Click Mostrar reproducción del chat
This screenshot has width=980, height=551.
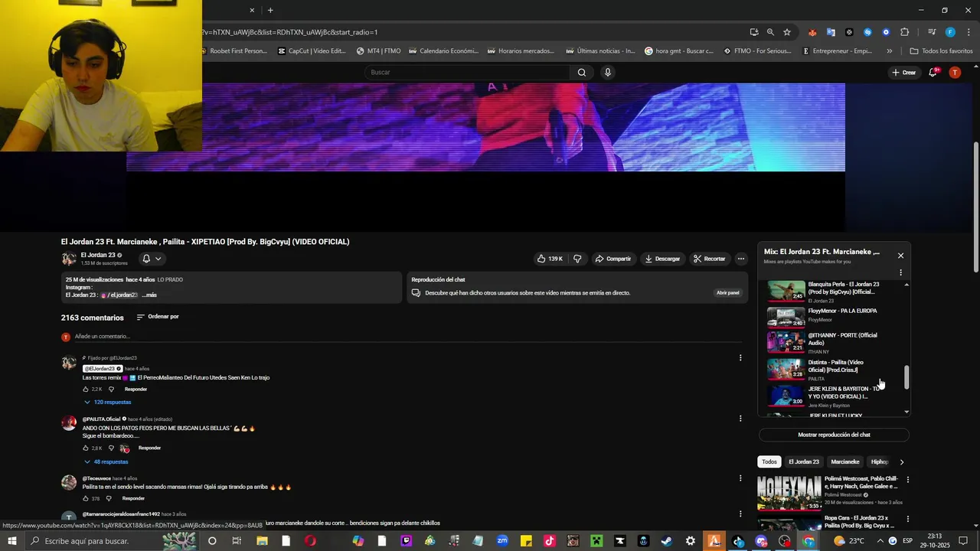point(834,435)
